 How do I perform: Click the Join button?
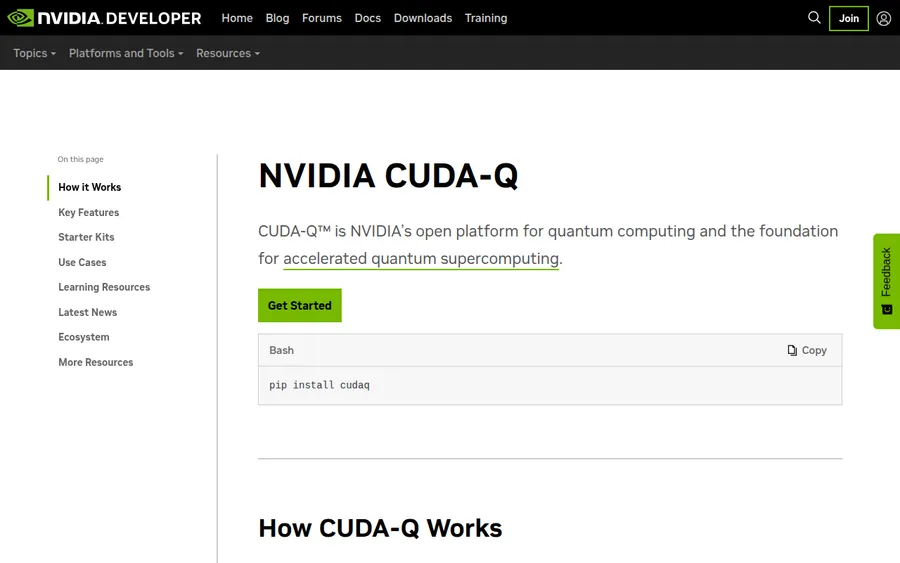848,18
